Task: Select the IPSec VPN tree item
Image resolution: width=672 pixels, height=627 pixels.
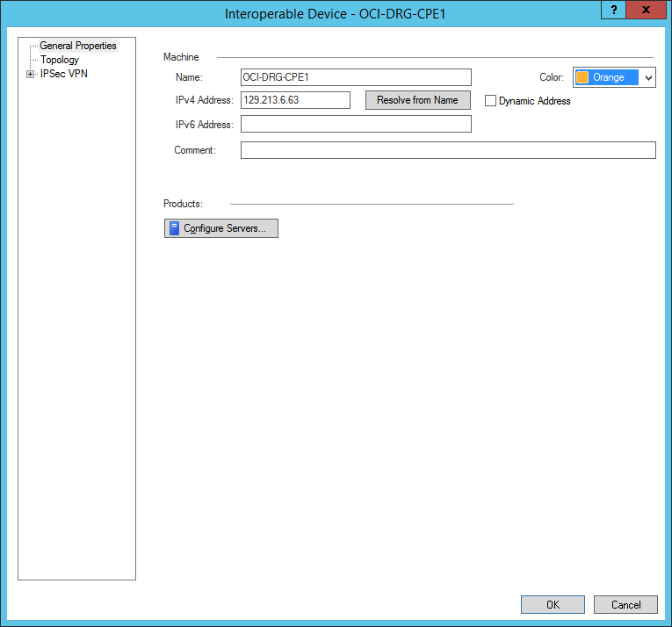Action: [x=63, y=74]
